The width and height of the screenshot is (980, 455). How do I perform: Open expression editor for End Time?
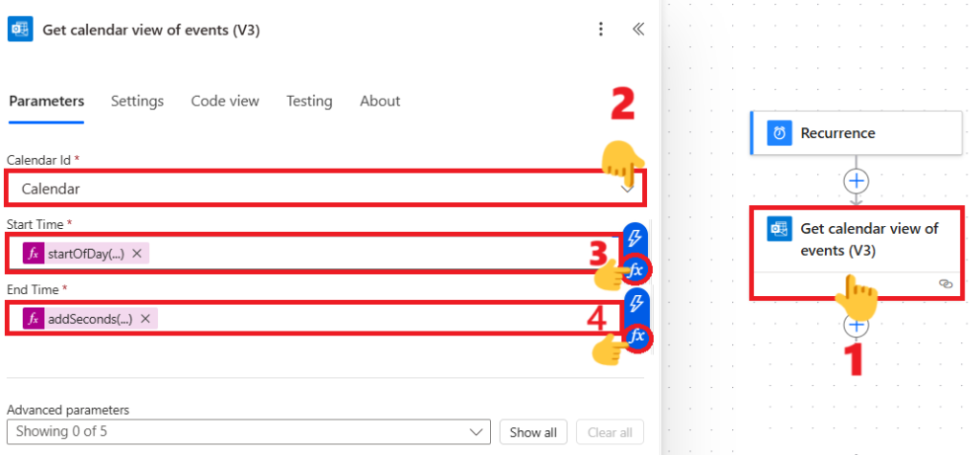[x=635, y=334]
